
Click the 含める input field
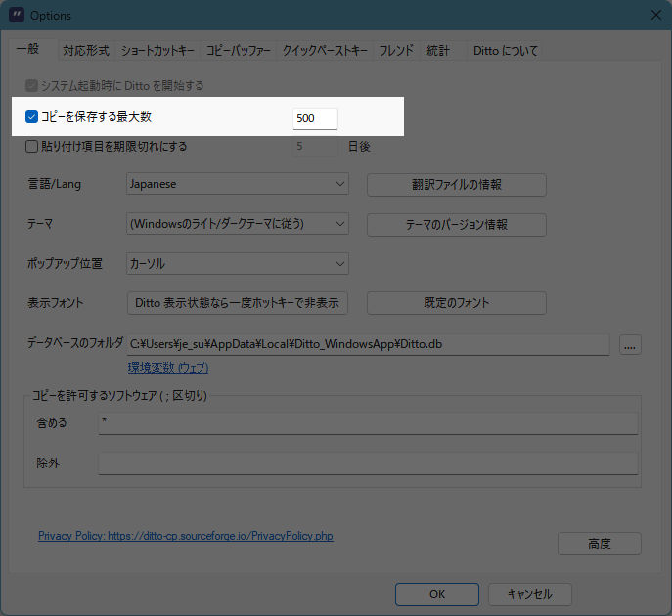pyautogui.click(x=368, y=423)
